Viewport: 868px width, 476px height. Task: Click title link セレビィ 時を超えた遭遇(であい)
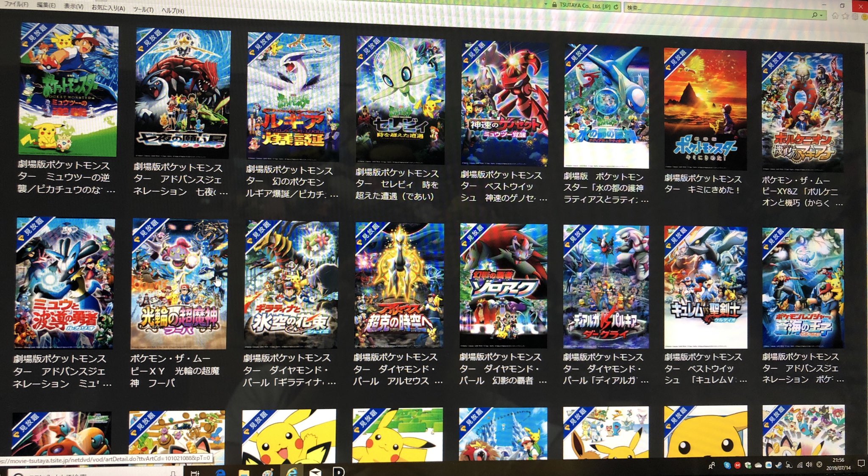tap(397, 185)
